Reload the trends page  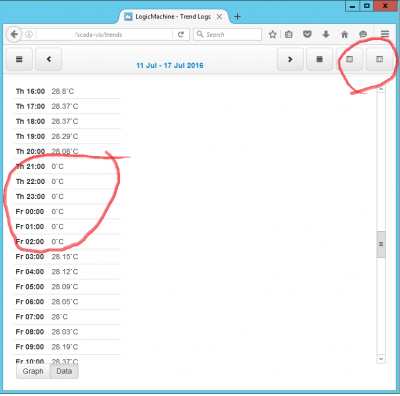181,34
